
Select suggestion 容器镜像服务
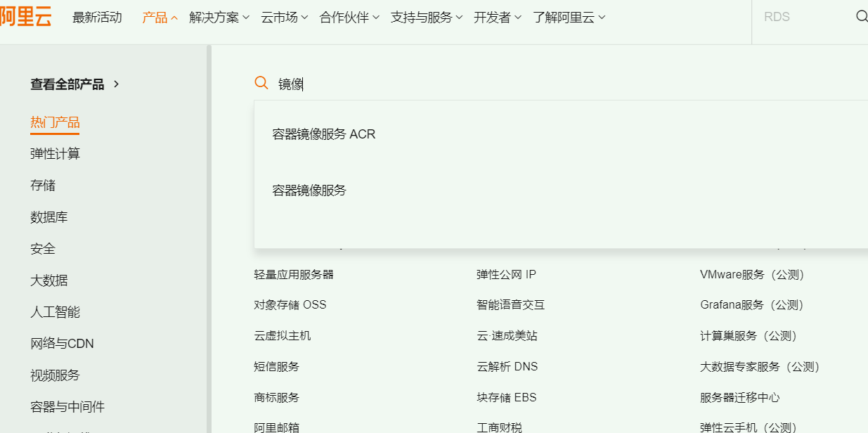(x=309, y=190)
